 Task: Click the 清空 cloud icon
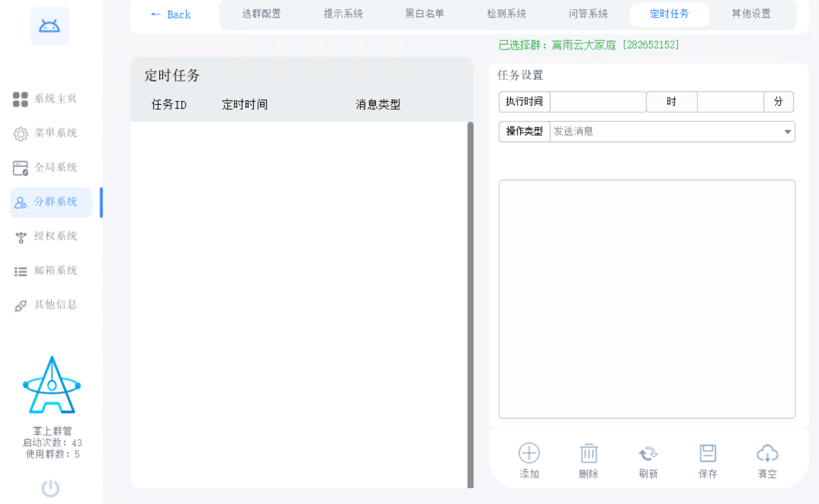[767, 453]
